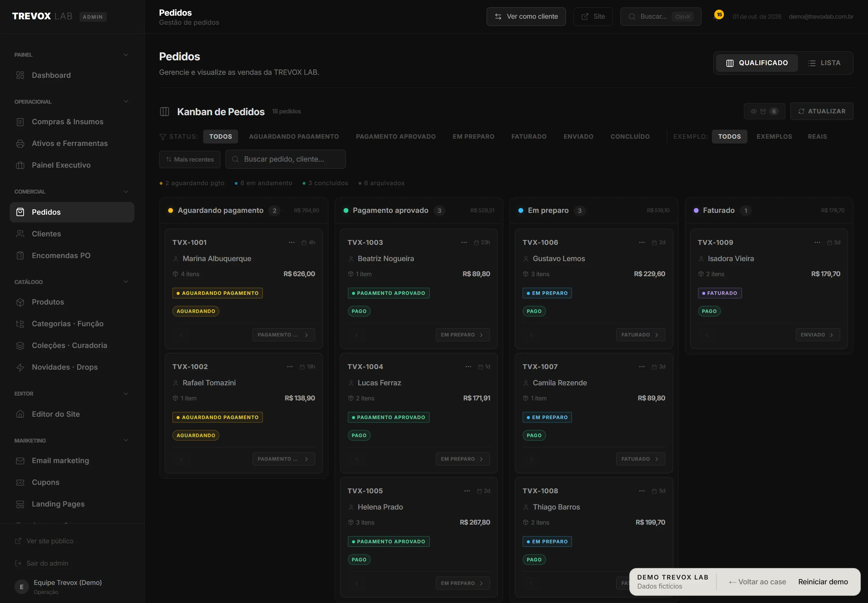
Task: Filter status by CONCLUÍDO
Action: pyautogui.click(x=630, y=137)
